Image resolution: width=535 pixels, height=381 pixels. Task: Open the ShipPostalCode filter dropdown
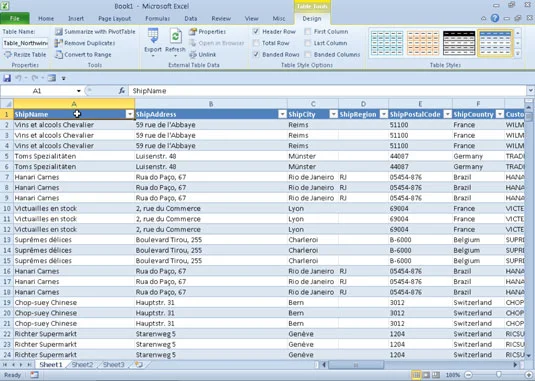click(x=448, y=114)
